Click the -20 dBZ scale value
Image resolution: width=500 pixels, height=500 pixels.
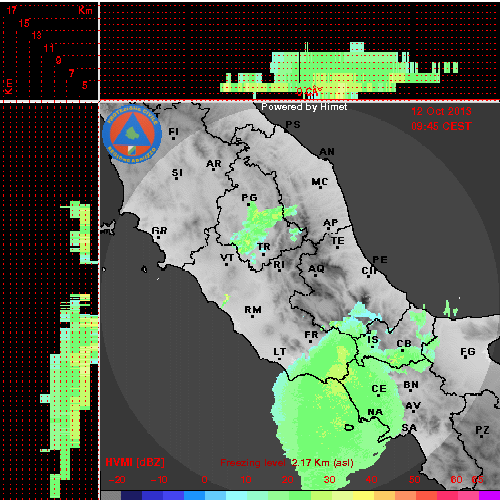coord(117,480)
